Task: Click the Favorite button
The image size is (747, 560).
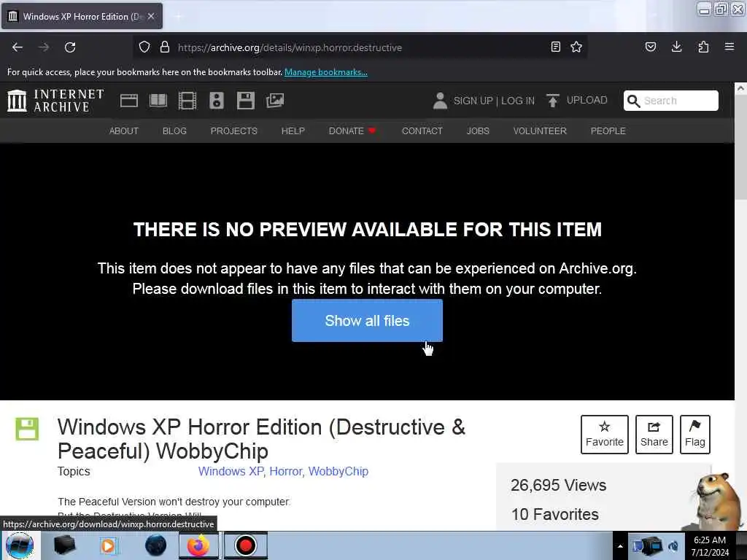Action: [x=605, y=435]
